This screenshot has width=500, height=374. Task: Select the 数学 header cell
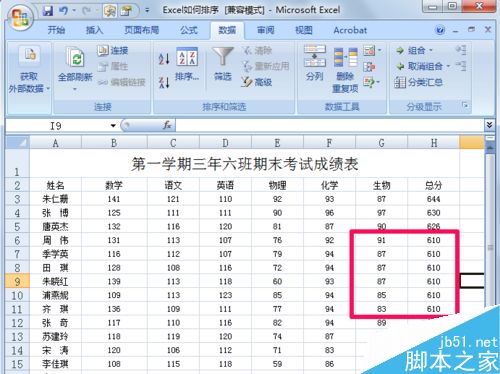coord(114,185)
